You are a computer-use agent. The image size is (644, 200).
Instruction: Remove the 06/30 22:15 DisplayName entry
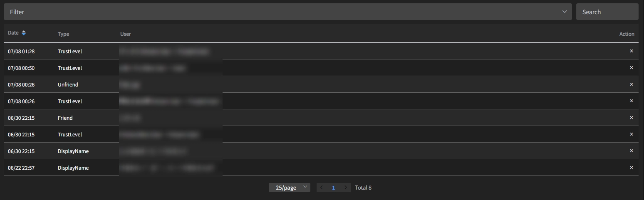[x=631, y=151]
